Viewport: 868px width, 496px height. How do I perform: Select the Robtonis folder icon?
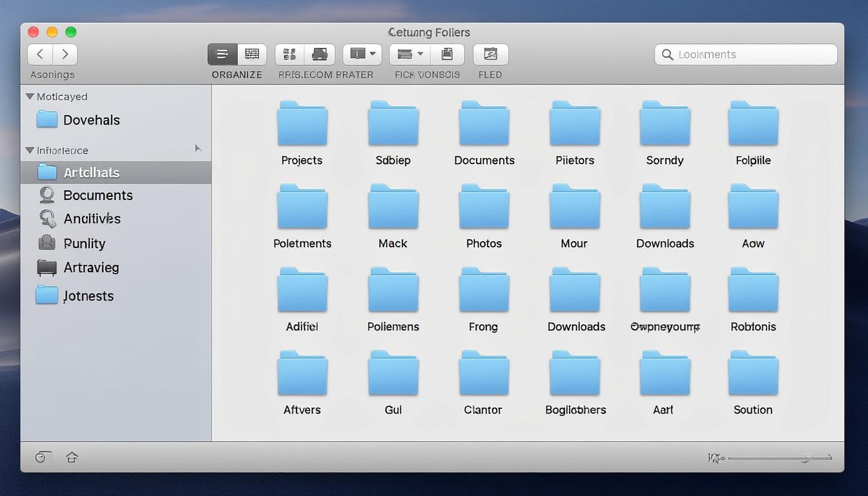tap(753, 289)
